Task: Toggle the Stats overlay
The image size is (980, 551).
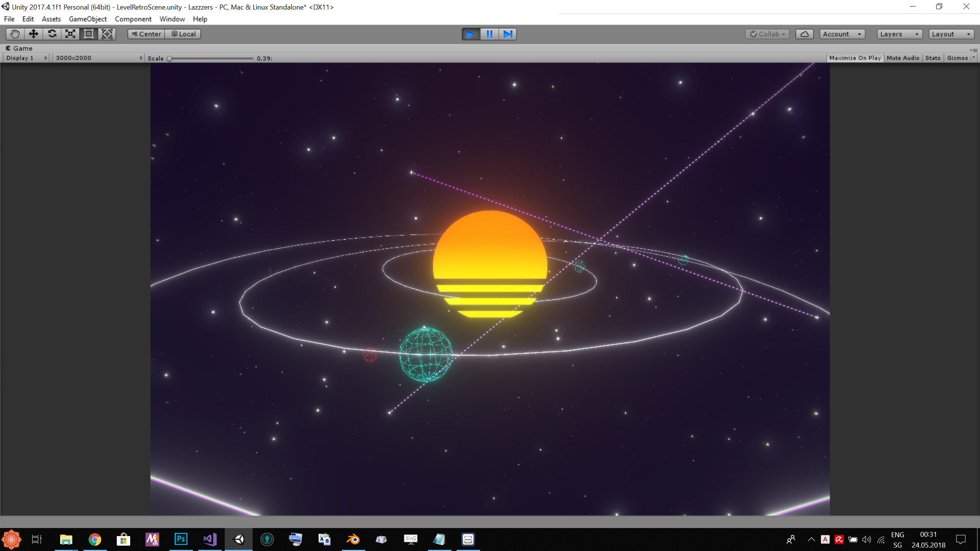Action: coord(933,58)
